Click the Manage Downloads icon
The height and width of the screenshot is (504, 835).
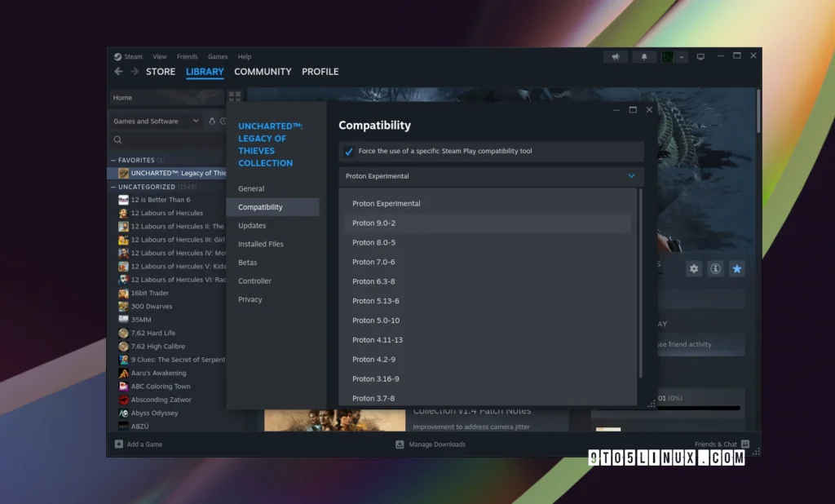[400, 444]
